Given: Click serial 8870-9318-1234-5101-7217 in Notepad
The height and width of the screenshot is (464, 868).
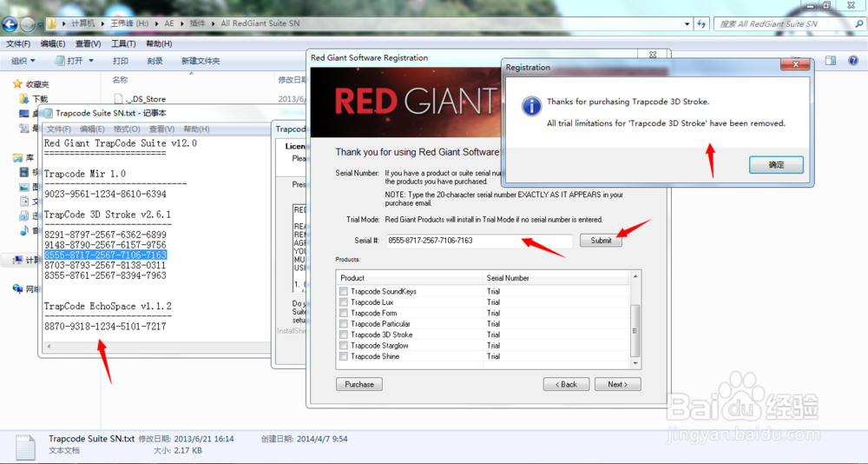Looking at the screenshot, I should (x=105, y=327).
